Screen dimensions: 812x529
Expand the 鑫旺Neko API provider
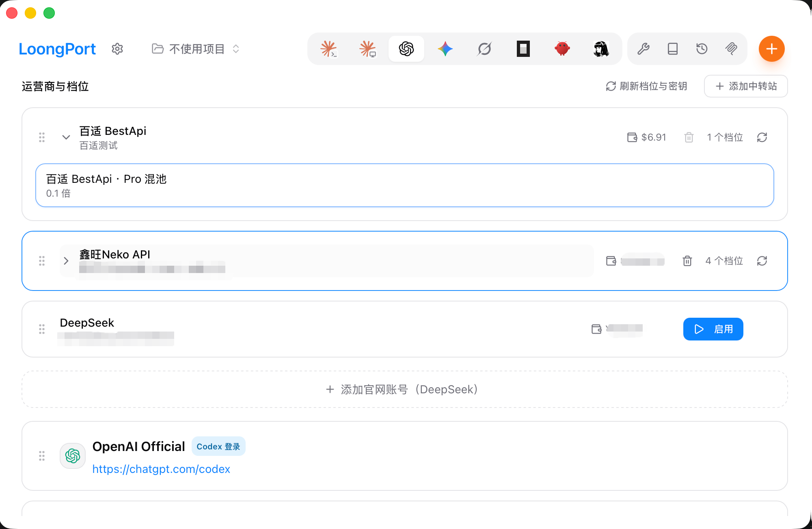[66, 261]
